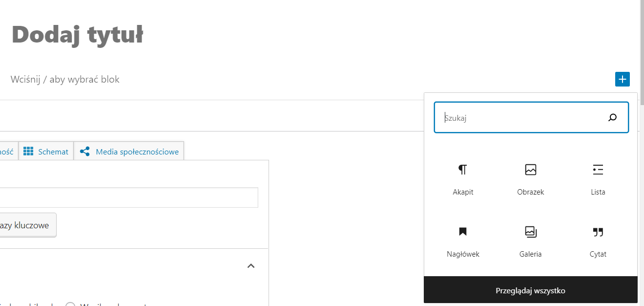Add a Lista block
Viewport: 644px width, 306px height.
[x=598, y=179]
